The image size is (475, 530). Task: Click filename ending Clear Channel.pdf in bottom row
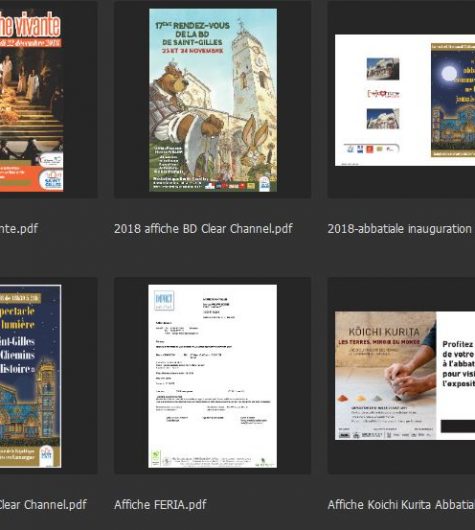tap(43, 505)
